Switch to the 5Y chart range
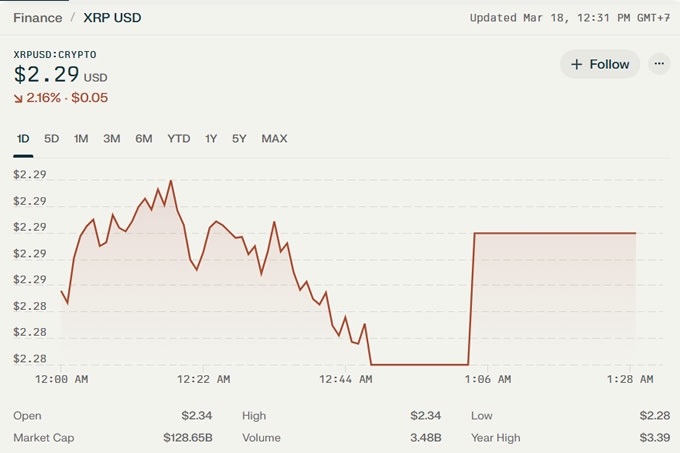The image size is (680, 453). (x=239, y=139)
